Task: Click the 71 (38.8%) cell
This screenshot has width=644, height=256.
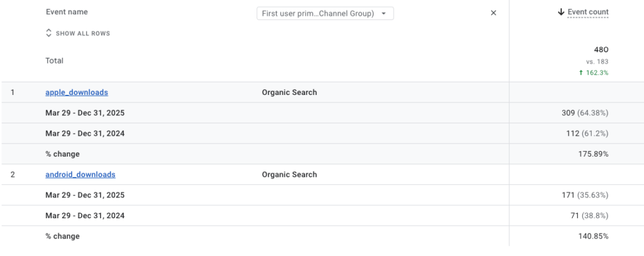Action: click(x=589, y=216)
